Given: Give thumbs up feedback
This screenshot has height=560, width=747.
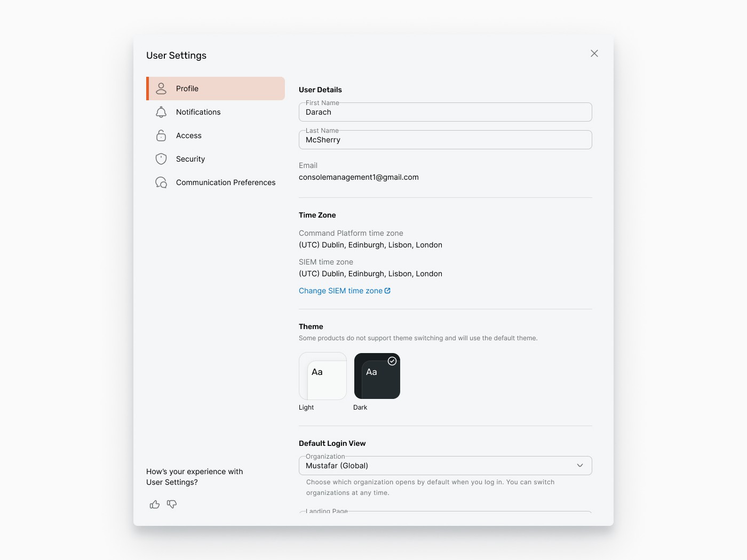Looking at the screenshot, I should click(x=155, y=504).
